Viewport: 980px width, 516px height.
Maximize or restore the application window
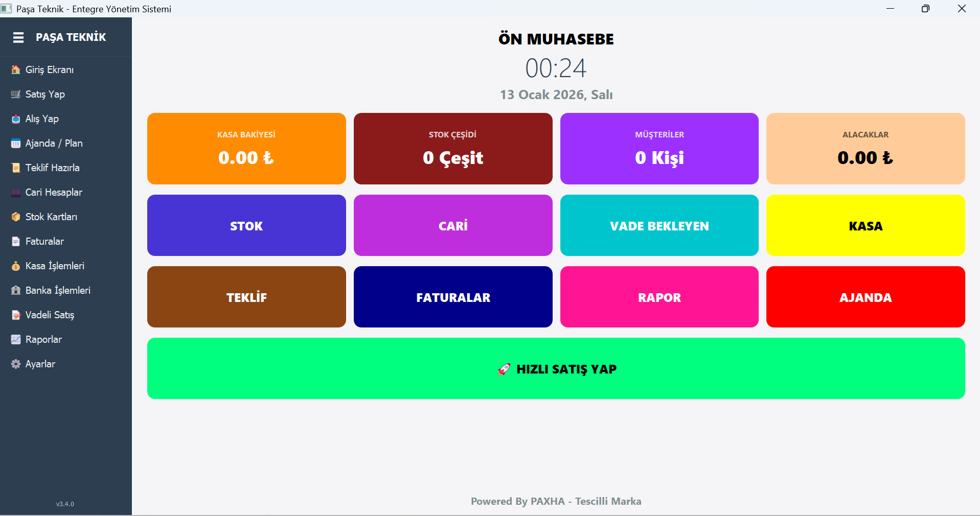925,9
